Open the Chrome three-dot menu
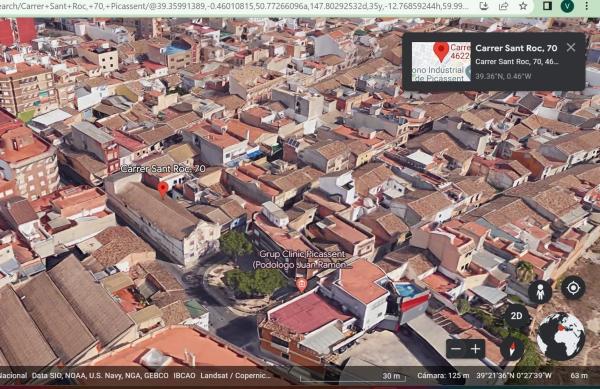The image size is (600, 389). [587, 6]
